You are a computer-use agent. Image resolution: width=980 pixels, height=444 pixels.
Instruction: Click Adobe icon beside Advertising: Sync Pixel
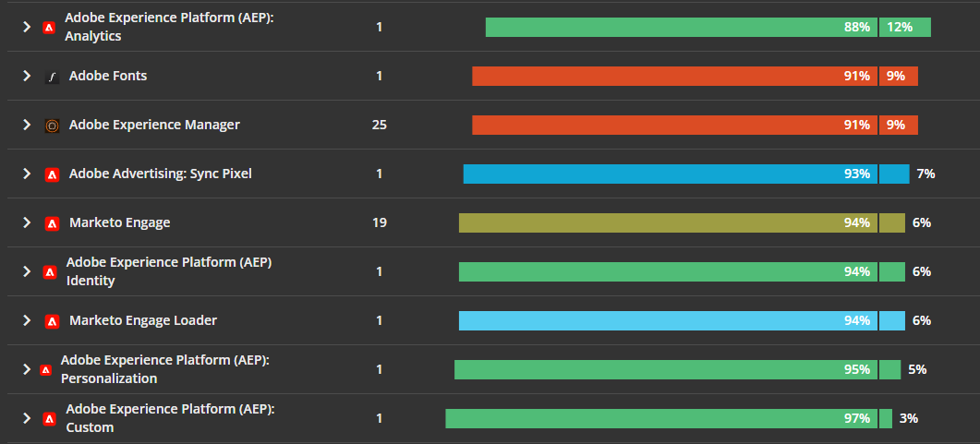53,174
